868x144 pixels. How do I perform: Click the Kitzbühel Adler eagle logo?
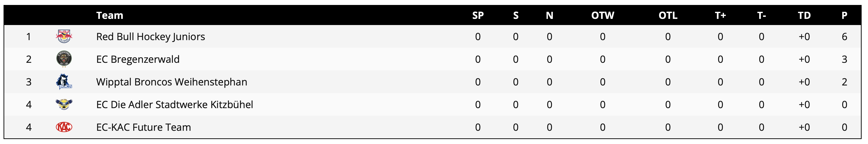[64, 104]
